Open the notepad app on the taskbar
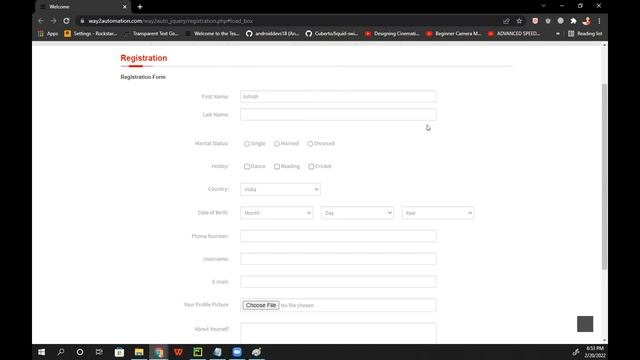 pyautogui.click(x=218, y=352)
